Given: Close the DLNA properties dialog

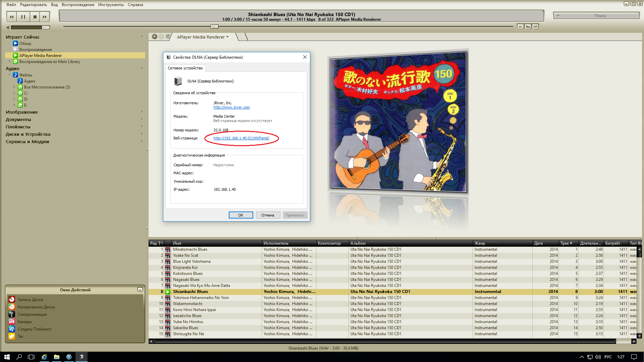Looking at the screenshot, I should click(305, 57).
